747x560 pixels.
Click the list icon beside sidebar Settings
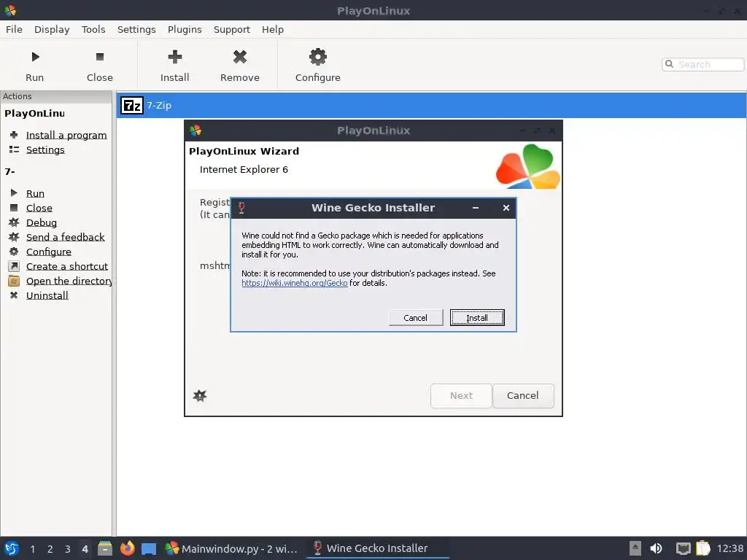[14, 149]
